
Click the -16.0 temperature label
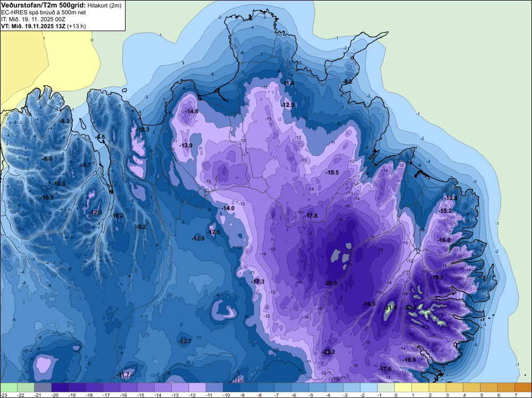pyautogui.click(x=444, y=240)
